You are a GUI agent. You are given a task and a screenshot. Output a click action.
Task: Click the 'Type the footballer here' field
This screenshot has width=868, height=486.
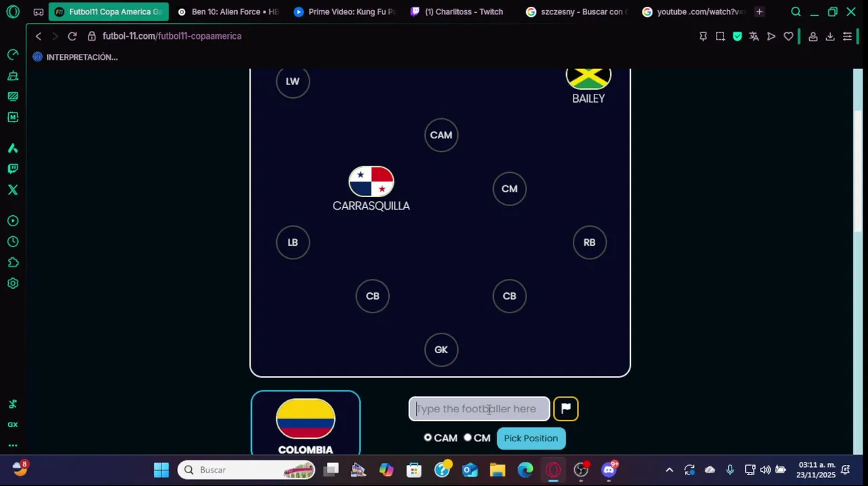pos(479,408)
